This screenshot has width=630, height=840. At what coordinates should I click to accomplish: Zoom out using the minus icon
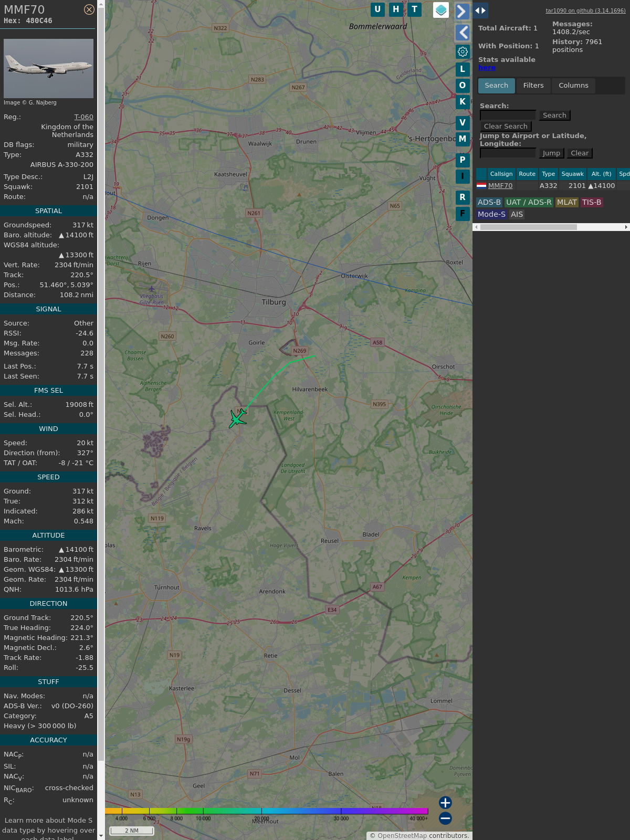(x=445, y=818)
